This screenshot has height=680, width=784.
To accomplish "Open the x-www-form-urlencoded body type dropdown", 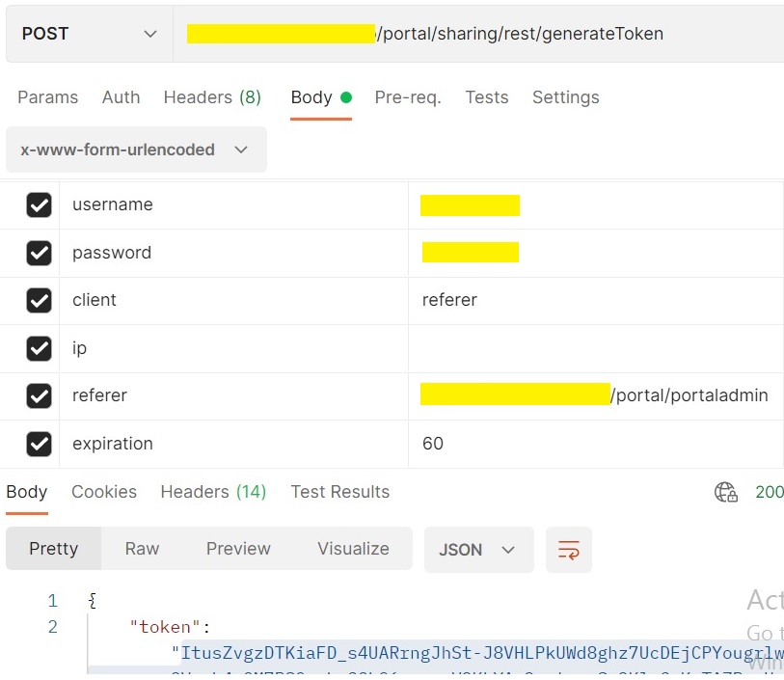I will (135, 150).
